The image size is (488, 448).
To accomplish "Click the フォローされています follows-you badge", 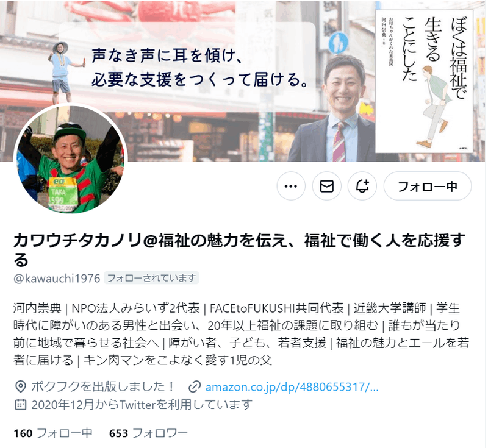I will tap(151, 278).
